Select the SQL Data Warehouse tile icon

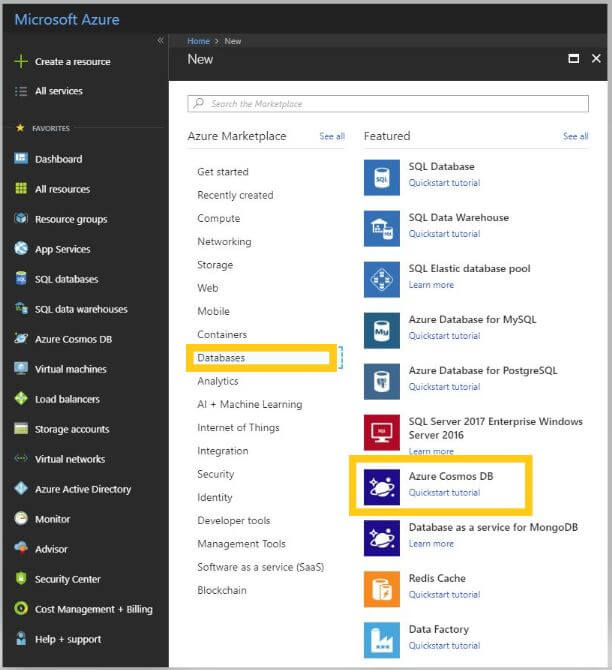point(382,229)
